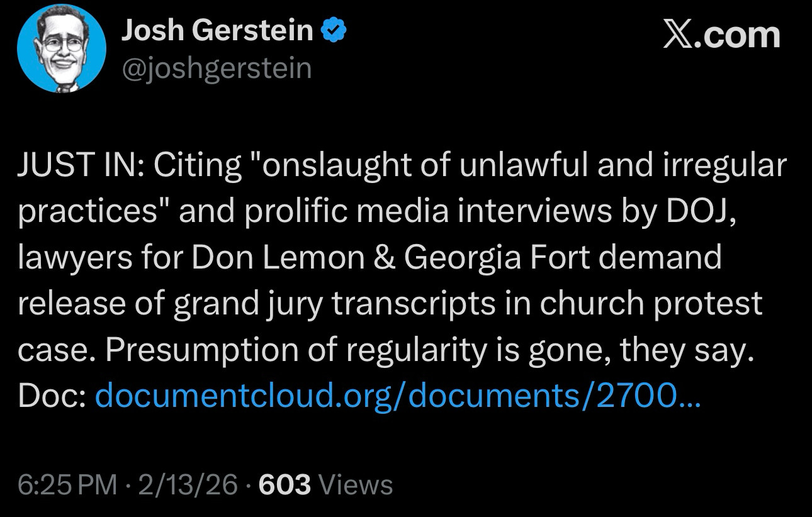Open Josh Gerstein's caricature profile avatar
812x517 pixels.
click(x=61, y=50)
